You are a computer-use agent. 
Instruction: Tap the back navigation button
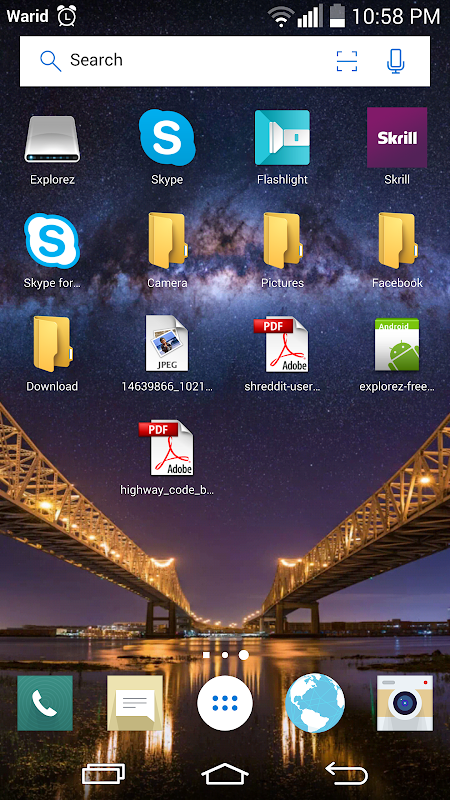346,773
